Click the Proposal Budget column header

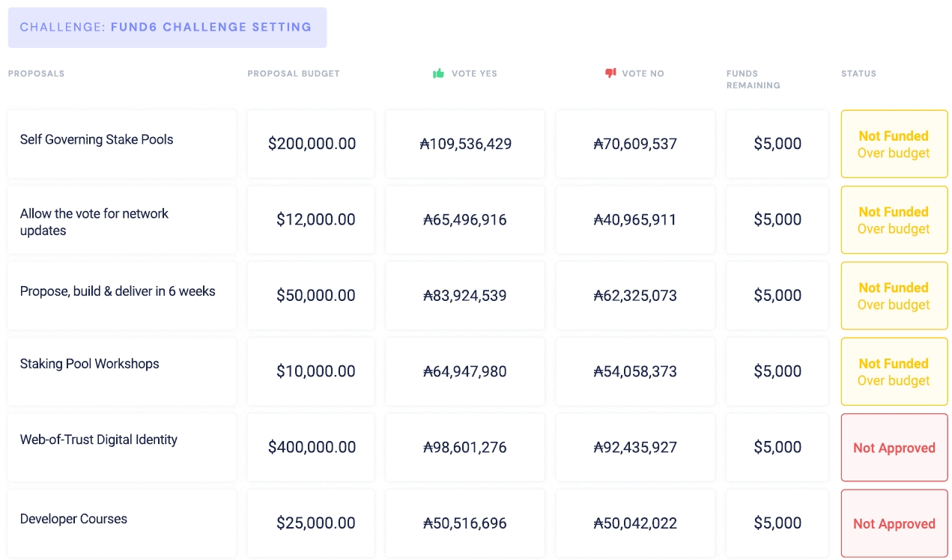(x=294, y=73)
